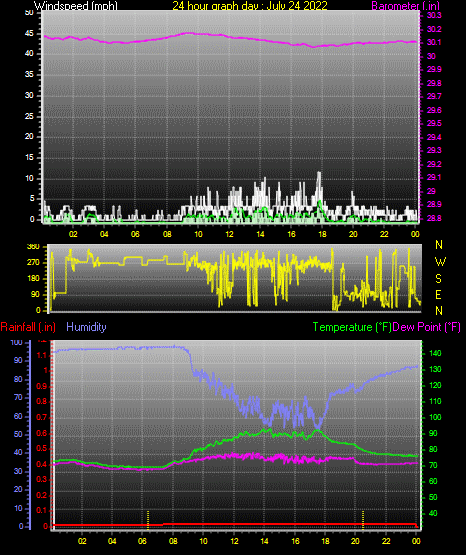Click the "180" wind direction axis value
The image size is (466, 555).
33,279
